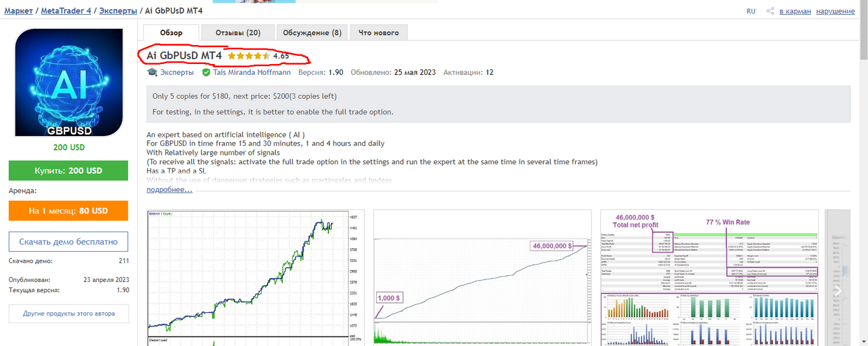Click the graduation cap category icon

(x=152, y=72)
